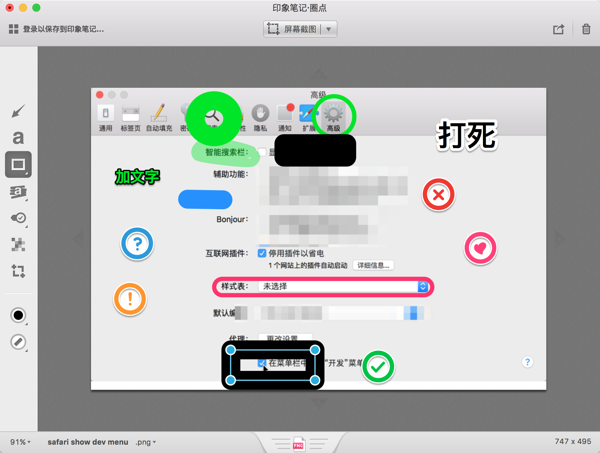Select the green checkmark stamp
600x453 pixels.
[x=378, y=367]
